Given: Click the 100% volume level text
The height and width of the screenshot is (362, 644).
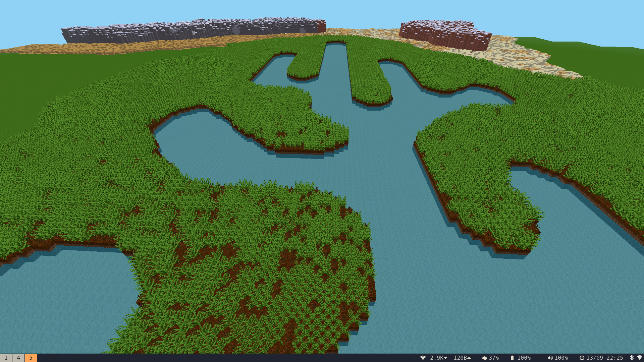Looking at the screenshot, I should tap(561, 358).
